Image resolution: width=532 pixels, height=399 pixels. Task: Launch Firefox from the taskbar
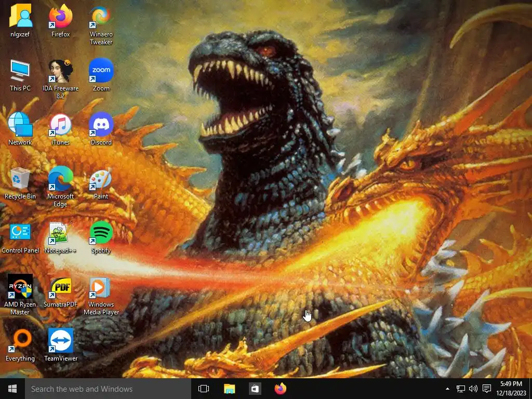point(280,389)
